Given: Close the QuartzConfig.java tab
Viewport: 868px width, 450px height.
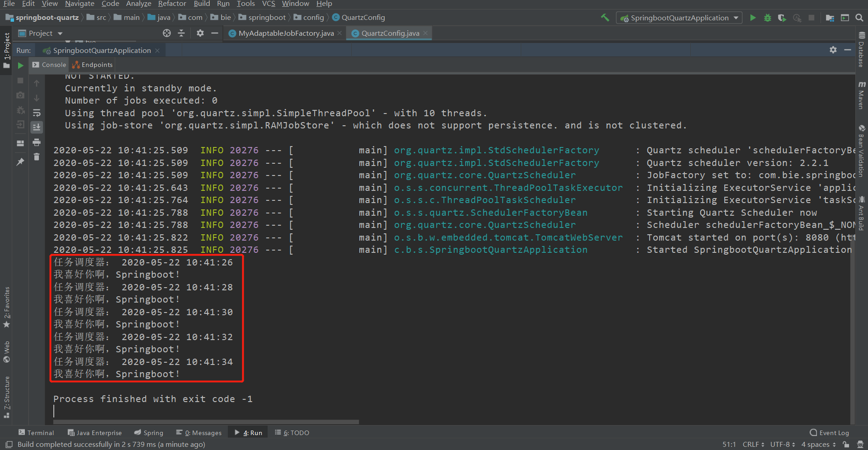Looking at the screenshot, I should (x=425, y=33).
